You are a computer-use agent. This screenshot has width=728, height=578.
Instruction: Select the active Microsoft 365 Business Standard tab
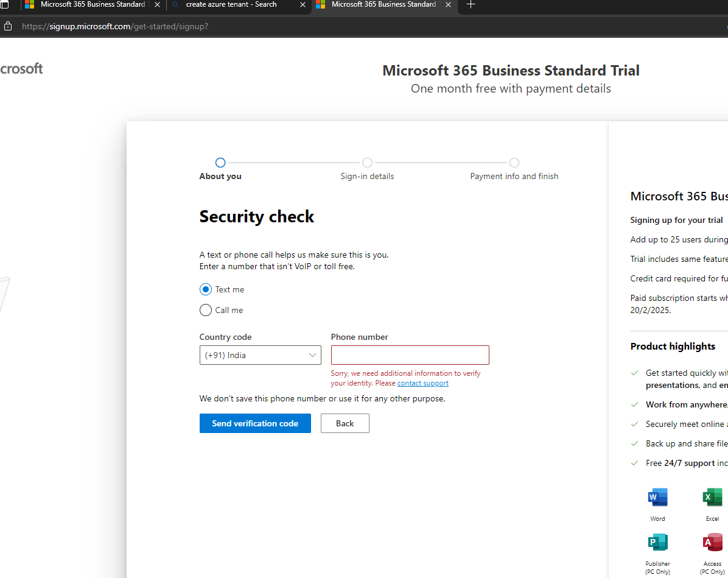click(383, 5)
